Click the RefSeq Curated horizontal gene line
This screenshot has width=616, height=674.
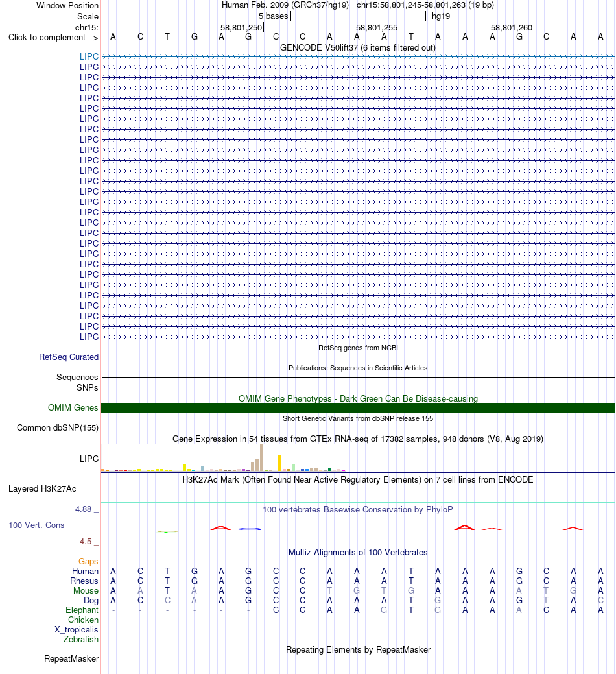tap(359, 357)
